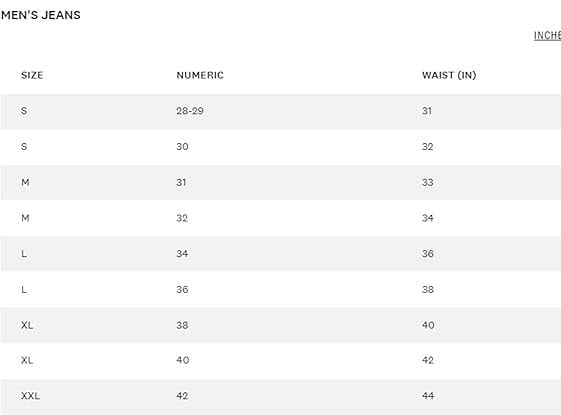561x415 pixels.
Task: Select the SIZE column header
Action: (32, 75)
